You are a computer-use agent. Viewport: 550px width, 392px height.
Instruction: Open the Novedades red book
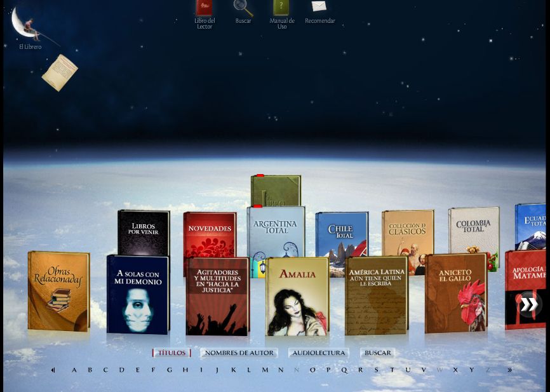tap(210, 234)
